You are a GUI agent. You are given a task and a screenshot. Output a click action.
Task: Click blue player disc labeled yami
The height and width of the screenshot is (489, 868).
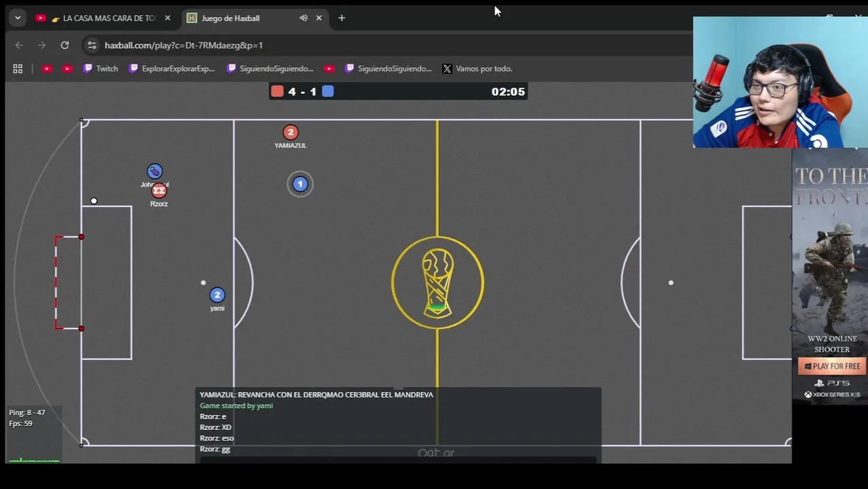click(x=217, y=295)
